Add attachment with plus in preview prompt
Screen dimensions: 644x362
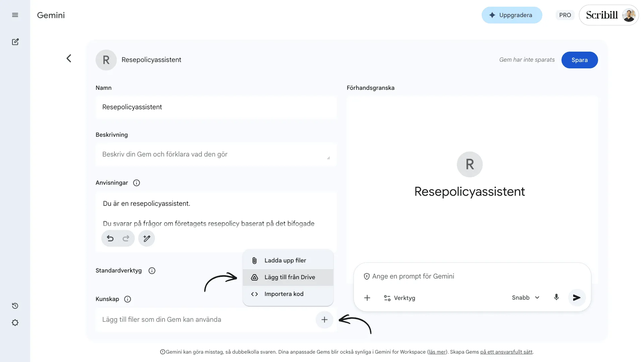pyautogui.click(x=367, y=298)
